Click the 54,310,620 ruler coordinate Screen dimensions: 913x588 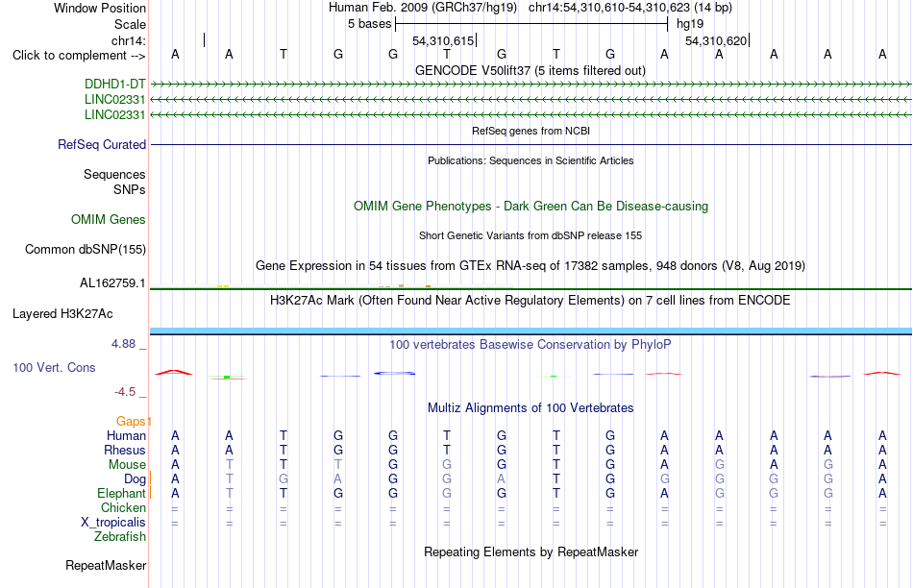pos(716,40)
